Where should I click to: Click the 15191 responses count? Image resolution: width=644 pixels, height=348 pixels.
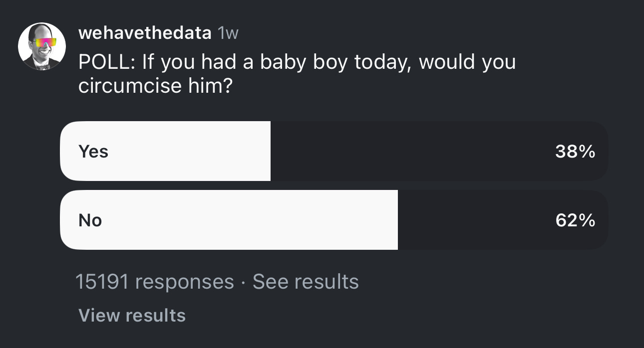tap(154, 282)
